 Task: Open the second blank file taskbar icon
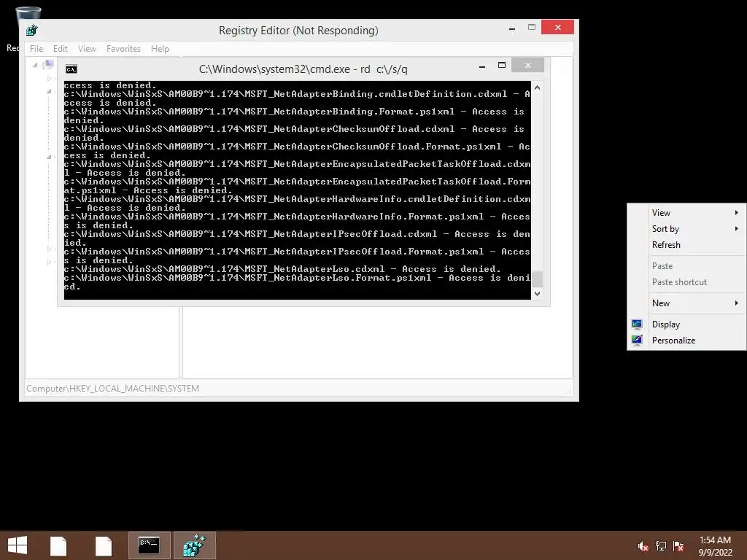(x=104, y=545)
